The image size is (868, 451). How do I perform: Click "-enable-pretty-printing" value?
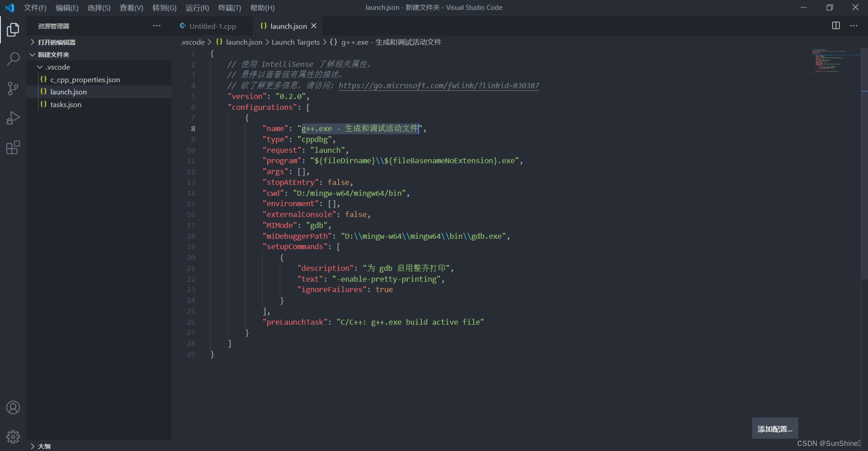pyautogui.click(x=386, y=279)
